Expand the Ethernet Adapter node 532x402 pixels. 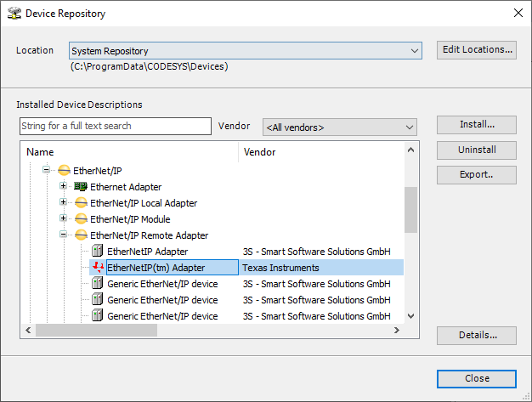pyautogui.click(x=64, y=187)
